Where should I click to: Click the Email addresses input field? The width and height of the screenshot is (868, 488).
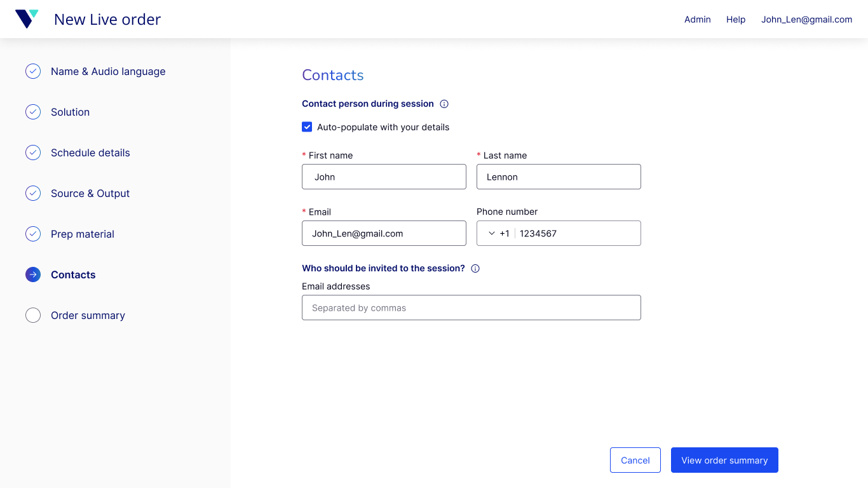pos(471,308)
